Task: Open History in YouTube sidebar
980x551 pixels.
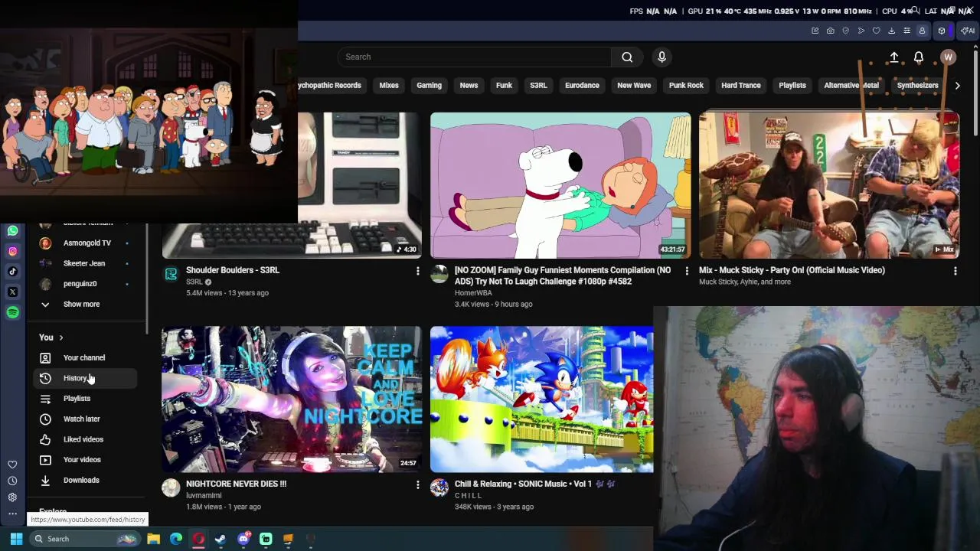Action: (x=84, y=378)
